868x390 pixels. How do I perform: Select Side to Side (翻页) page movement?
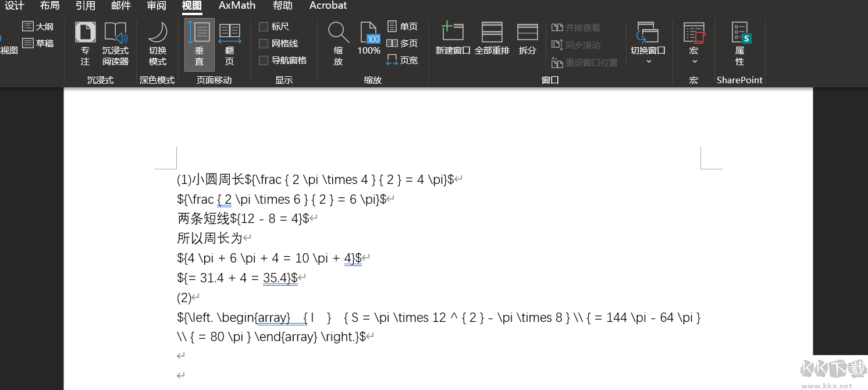230,44
